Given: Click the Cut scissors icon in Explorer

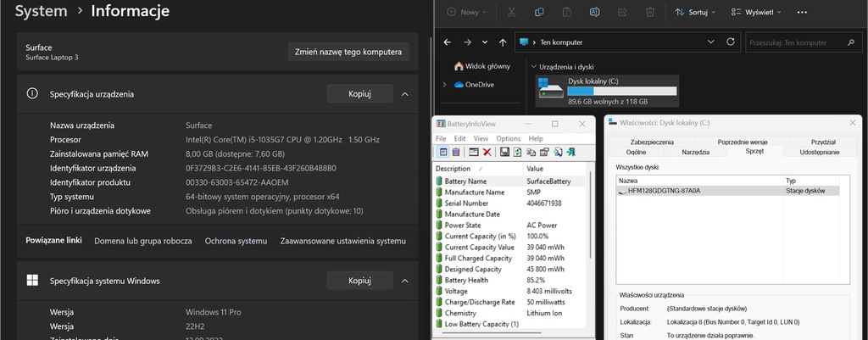Looking at the screenshot, I should click(x=511, y=12).
